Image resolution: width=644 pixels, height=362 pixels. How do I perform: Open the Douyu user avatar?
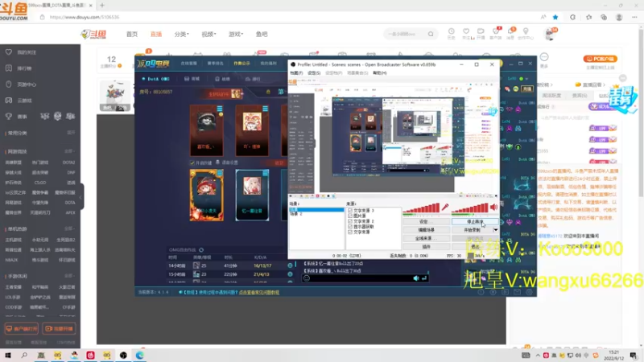point(550,34)
